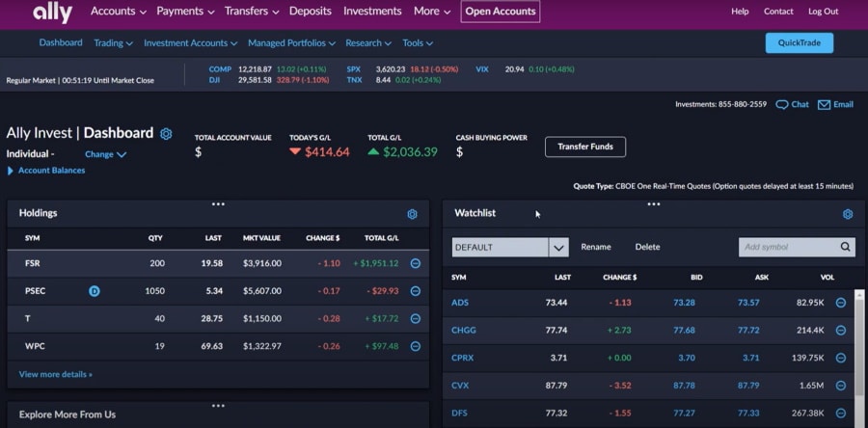Remove CVX from the watchlist

(840, 386)
